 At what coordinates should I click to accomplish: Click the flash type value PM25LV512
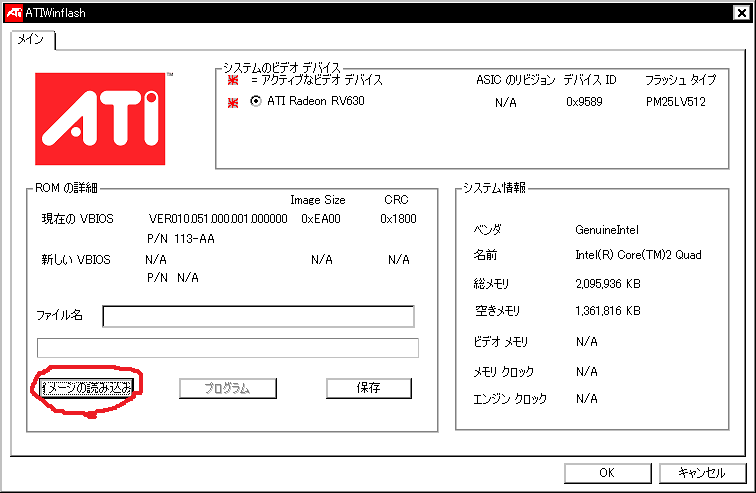pyautogui.click(x=676, y=102)
